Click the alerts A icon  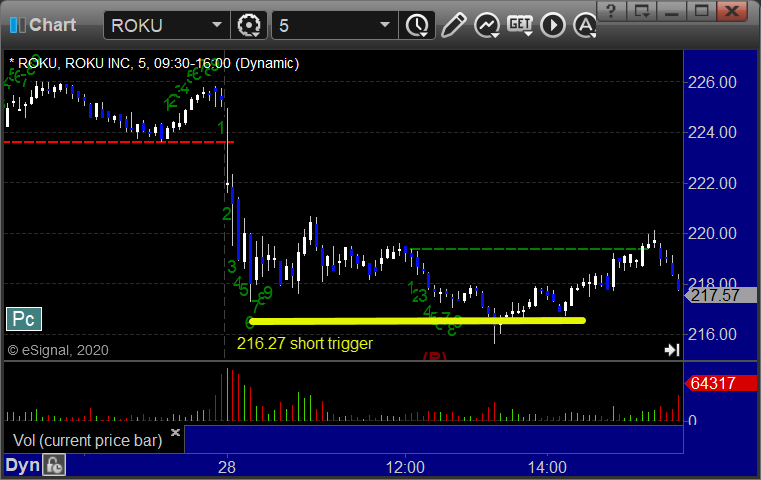(585, 25)
